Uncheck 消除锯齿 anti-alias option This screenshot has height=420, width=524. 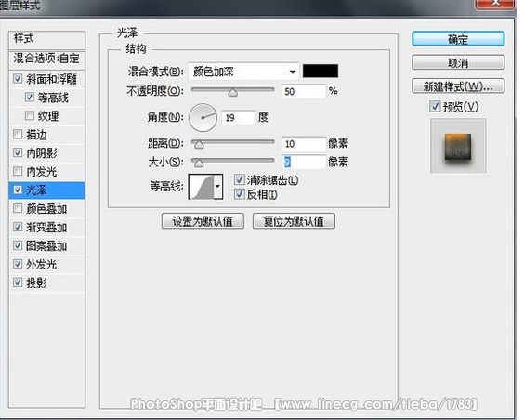(x=240, y=179)
